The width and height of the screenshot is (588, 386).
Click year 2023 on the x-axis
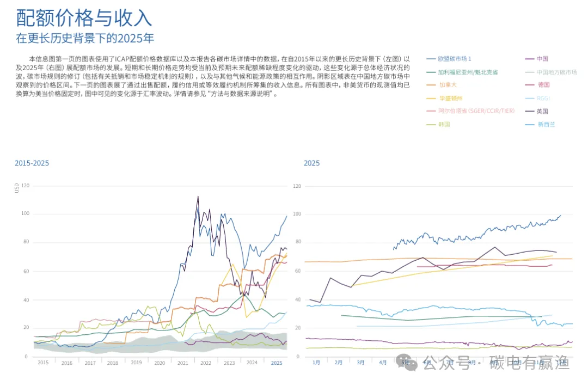tap(229, 363)
